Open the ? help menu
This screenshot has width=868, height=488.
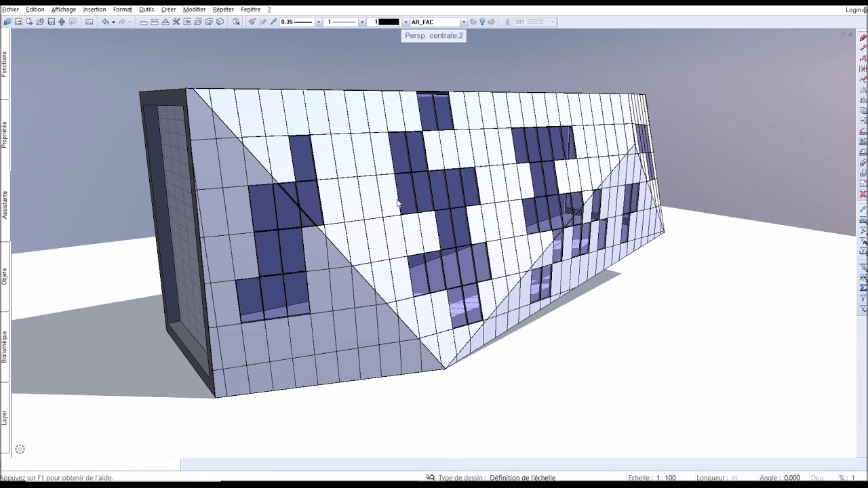269,9
